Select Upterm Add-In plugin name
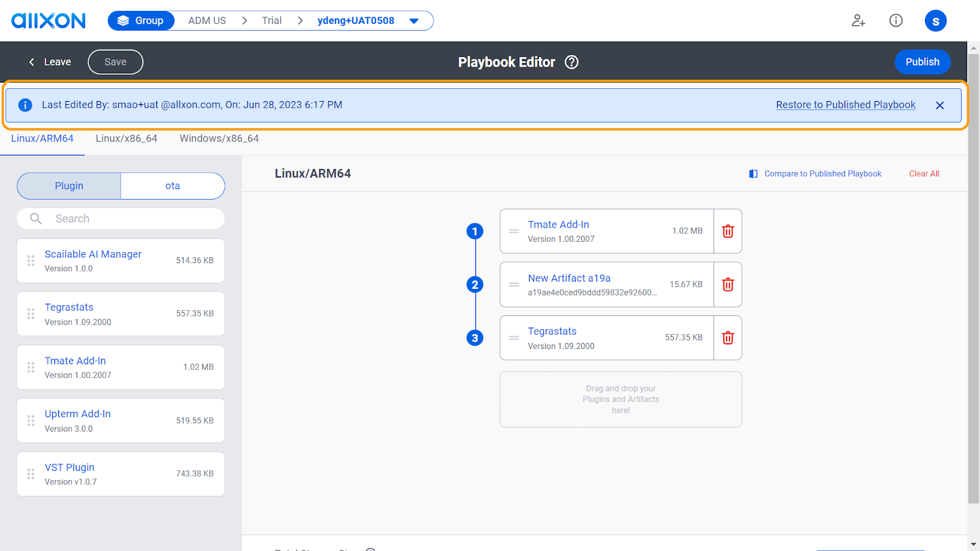980x551 pixels. (78, 414)
